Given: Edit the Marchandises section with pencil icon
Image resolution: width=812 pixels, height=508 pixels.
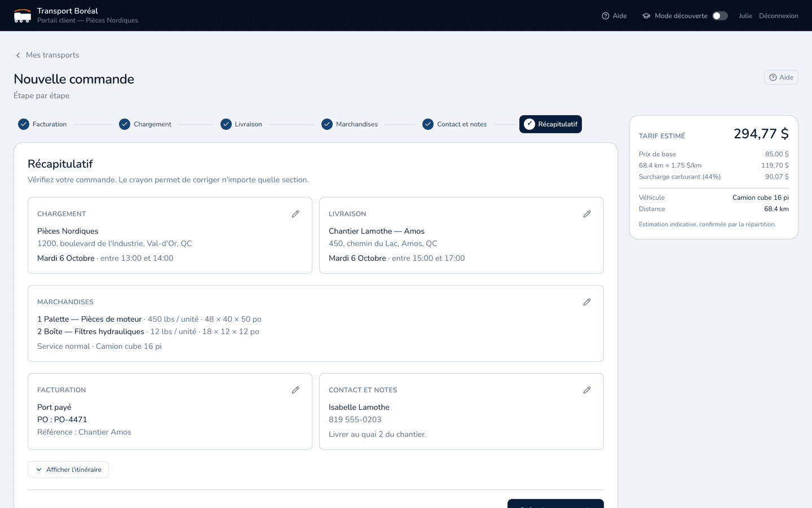Looking at the screenshot, I should coord(587,302).
